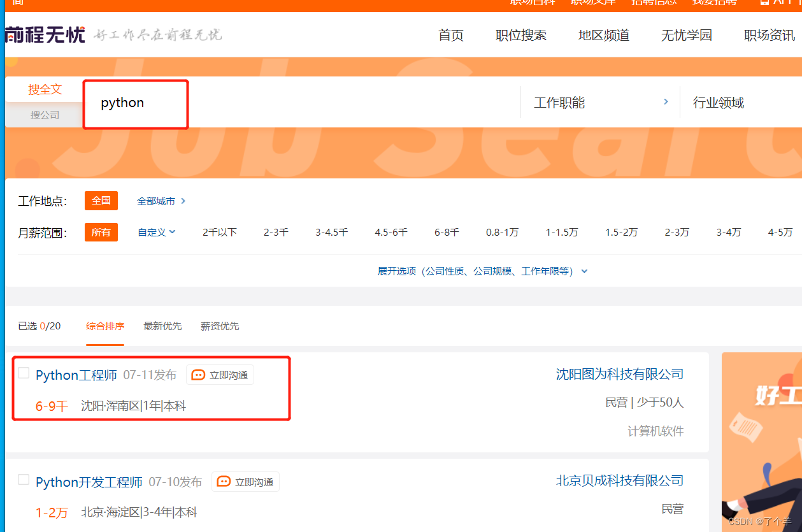Image resolution: width=802 pixels, height=532 pixels.
Task: Expand the 工作职能 selector
Action: pyautogui.click(x=601, y=103)
